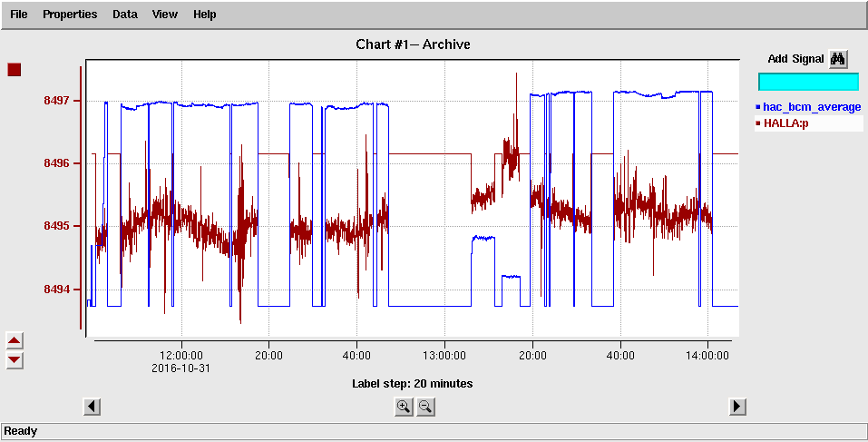The width and height of the screenshot is (868, 442).
Task: Click the Ready status bar text
Action: click(21, 431)
